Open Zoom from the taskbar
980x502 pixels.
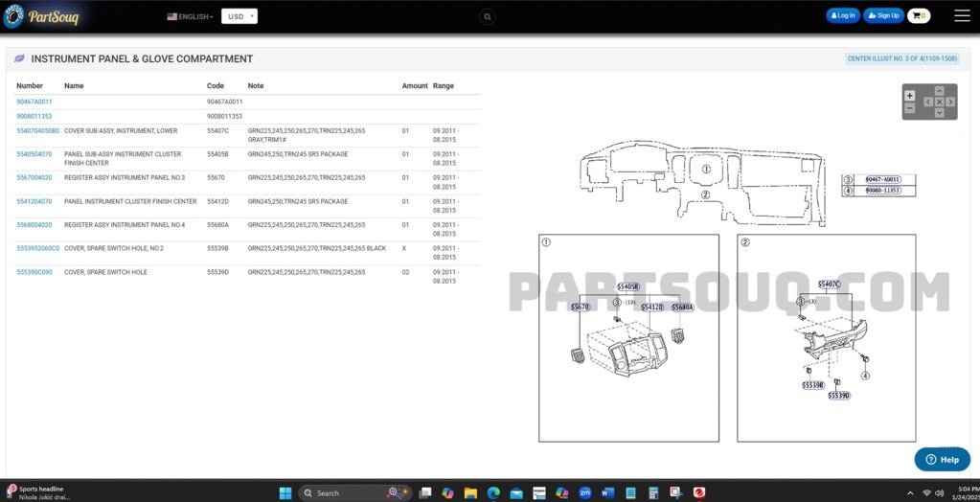click(x=584, y=492)
